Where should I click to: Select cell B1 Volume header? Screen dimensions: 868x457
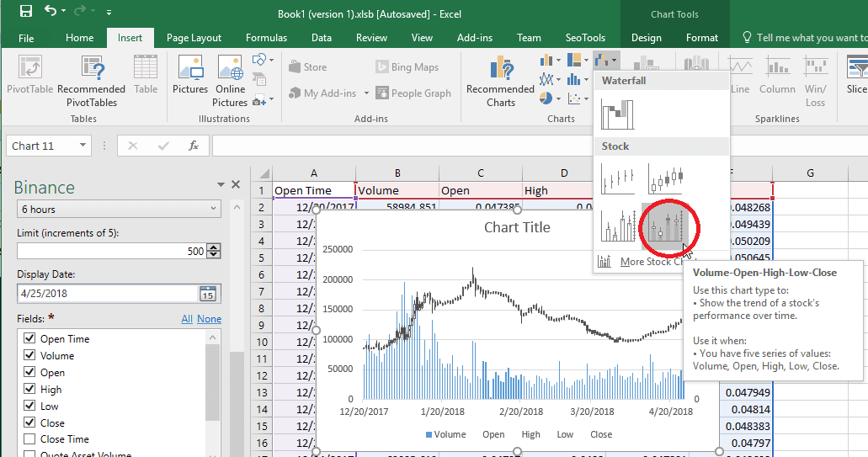click(397, 190)
